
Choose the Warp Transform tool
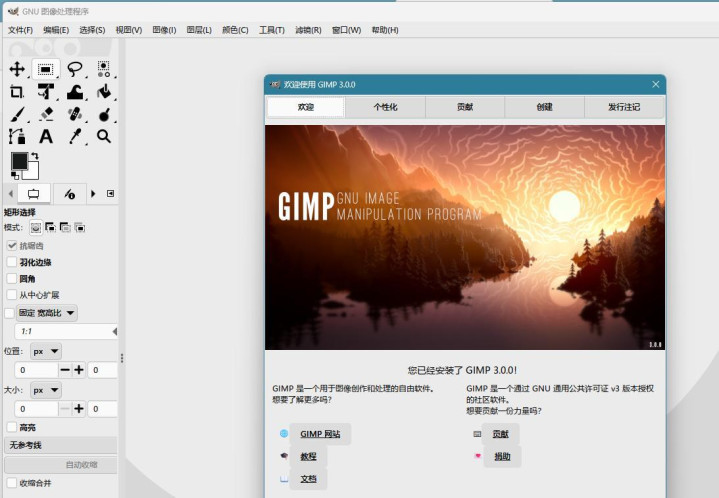pyautogui.click(x=75, y=92)
